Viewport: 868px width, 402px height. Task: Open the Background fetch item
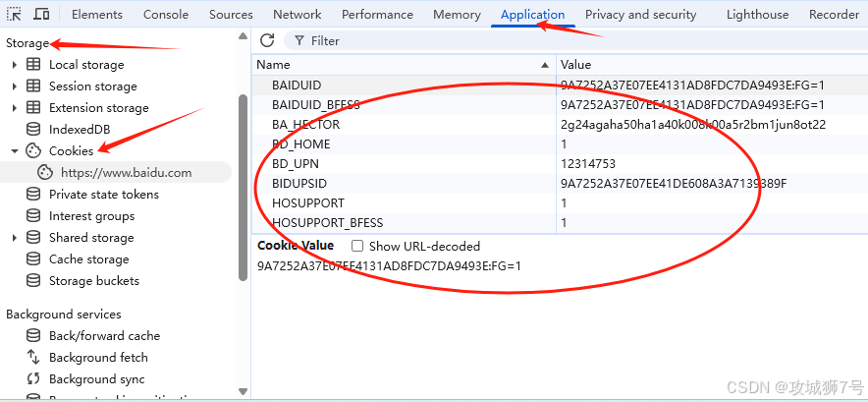click(x=98, y=357)
